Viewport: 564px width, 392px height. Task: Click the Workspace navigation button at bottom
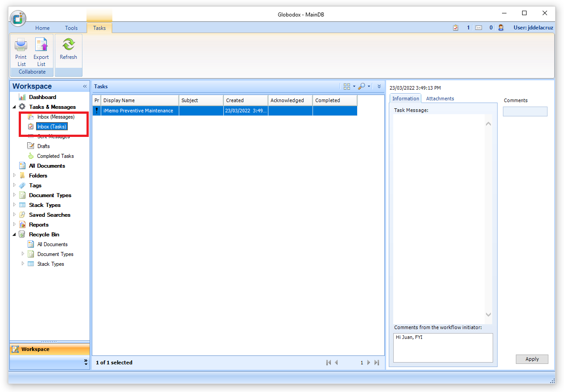[49, 349]
